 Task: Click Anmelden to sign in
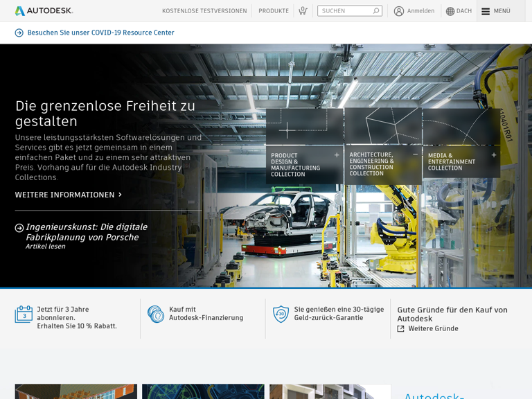point(420,11)
